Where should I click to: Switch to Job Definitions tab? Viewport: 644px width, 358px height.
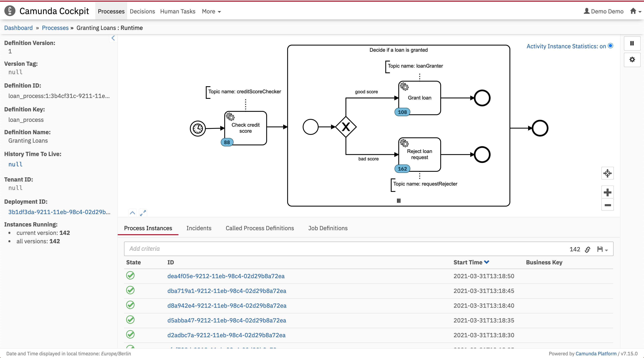point(328,228)
